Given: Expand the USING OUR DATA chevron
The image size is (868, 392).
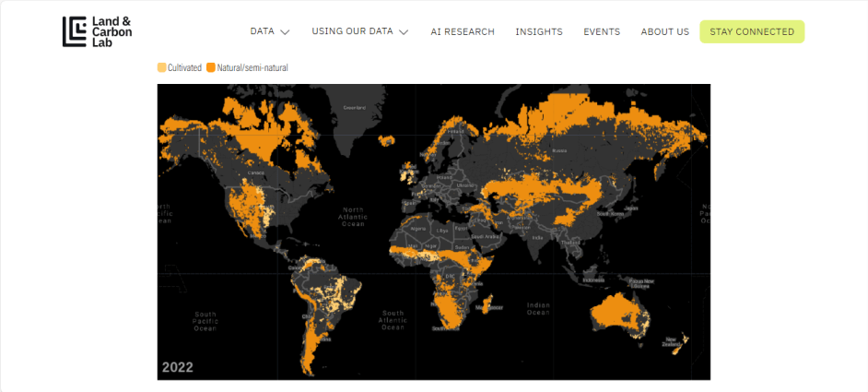Looking at the screenshot, I should (403, 32).
